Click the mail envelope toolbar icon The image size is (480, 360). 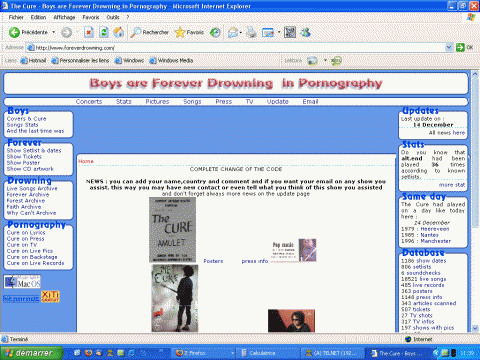(233, 32)
